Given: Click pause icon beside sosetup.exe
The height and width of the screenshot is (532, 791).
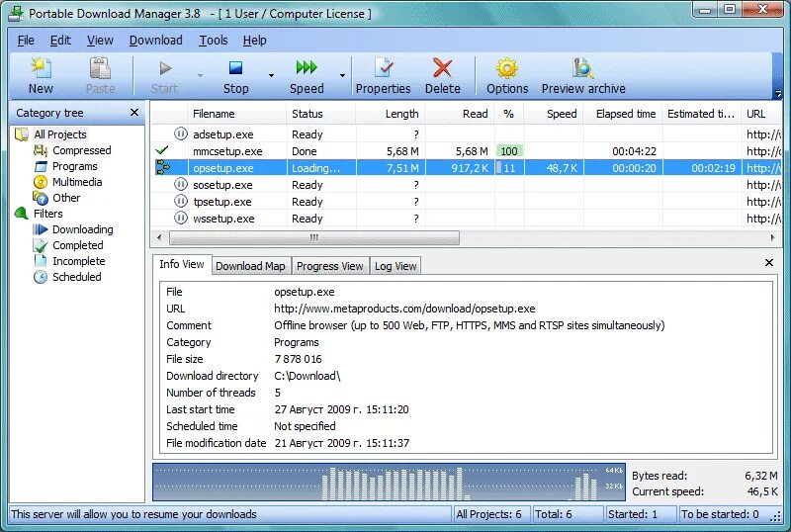Looking at the screenshot, I should [x=180, y=184].
